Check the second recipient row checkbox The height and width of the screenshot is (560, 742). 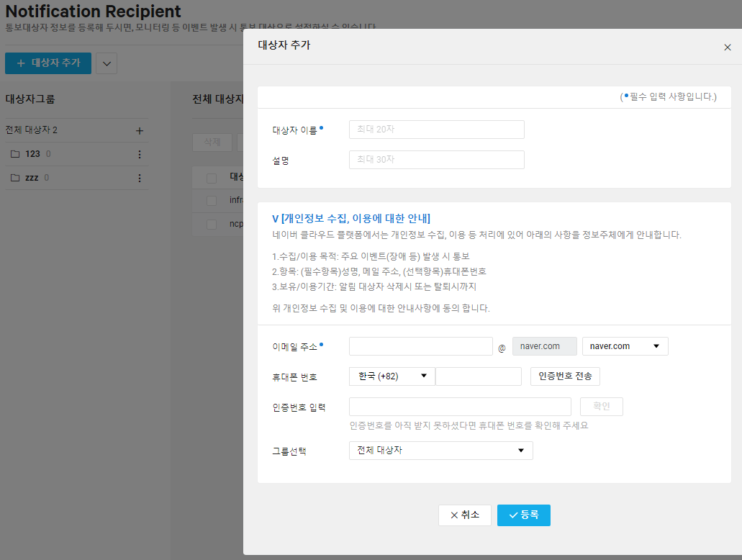(212, 225)
